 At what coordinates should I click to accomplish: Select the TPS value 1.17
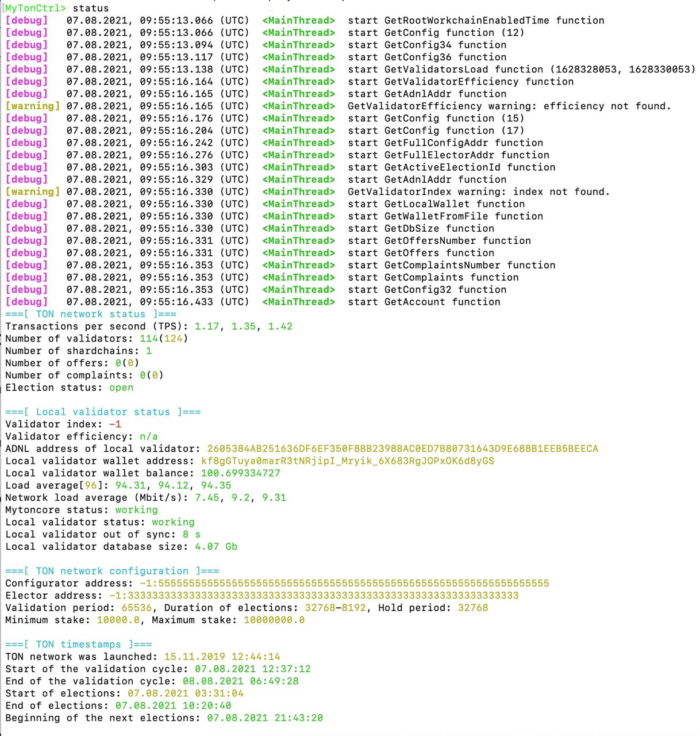coord(207,326)
